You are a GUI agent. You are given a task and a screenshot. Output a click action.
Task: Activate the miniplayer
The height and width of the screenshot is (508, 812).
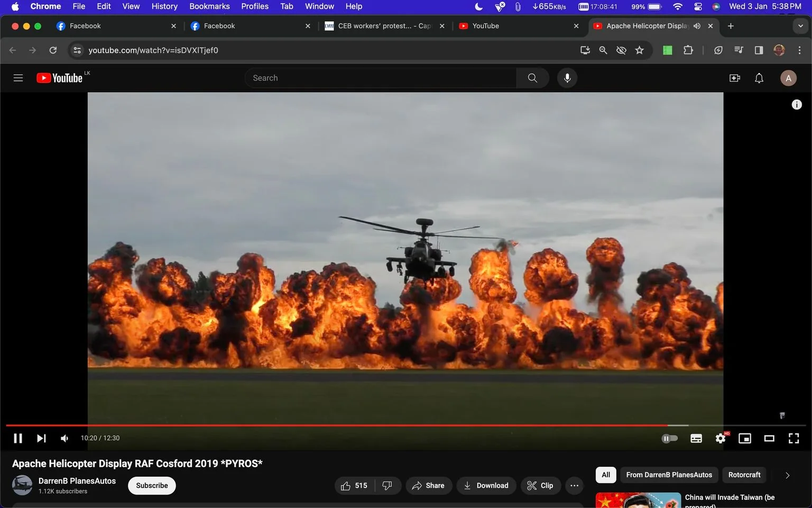pyautogui.click(x=745, y=438)
